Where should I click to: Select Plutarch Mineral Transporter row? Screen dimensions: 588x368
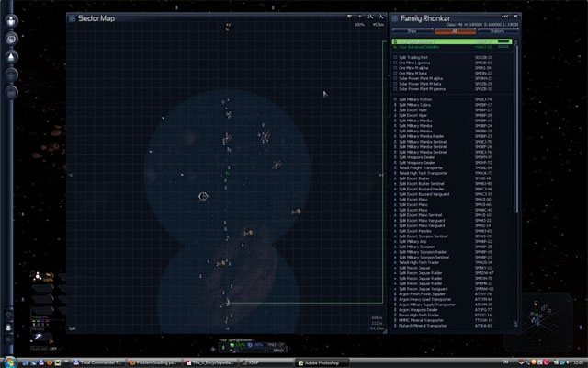(x=452, y=326)
